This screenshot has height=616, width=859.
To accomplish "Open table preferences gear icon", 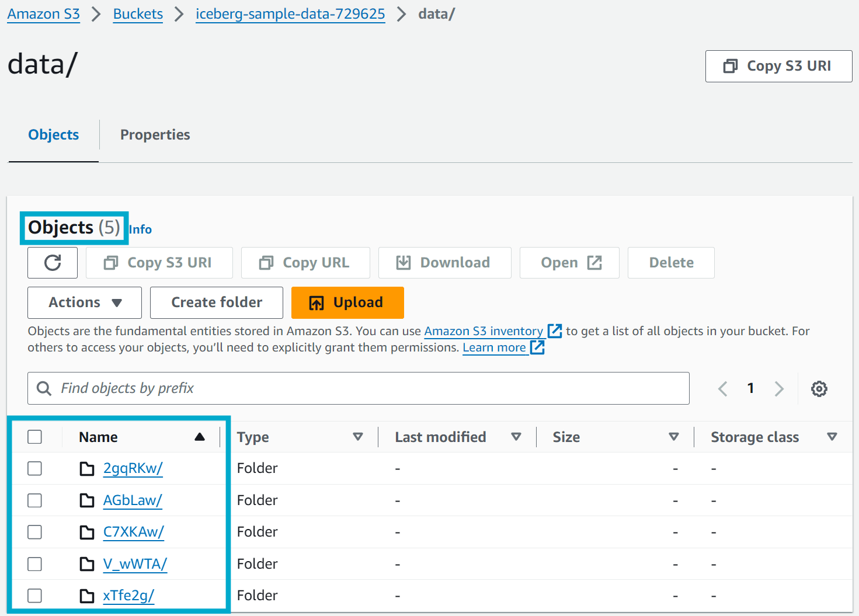I will [819, 389].
